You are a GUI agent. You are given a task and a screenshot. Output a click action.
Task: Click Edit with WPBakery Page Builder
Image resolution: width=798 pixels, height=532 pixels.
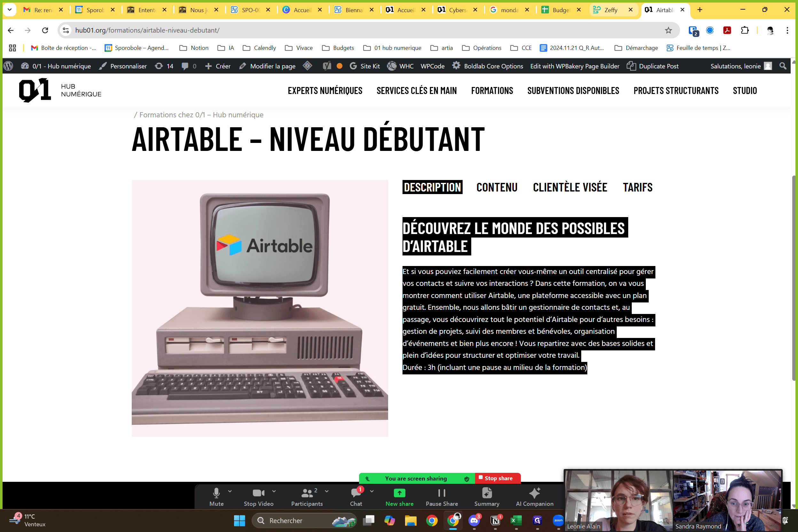(x=575, y=66)
